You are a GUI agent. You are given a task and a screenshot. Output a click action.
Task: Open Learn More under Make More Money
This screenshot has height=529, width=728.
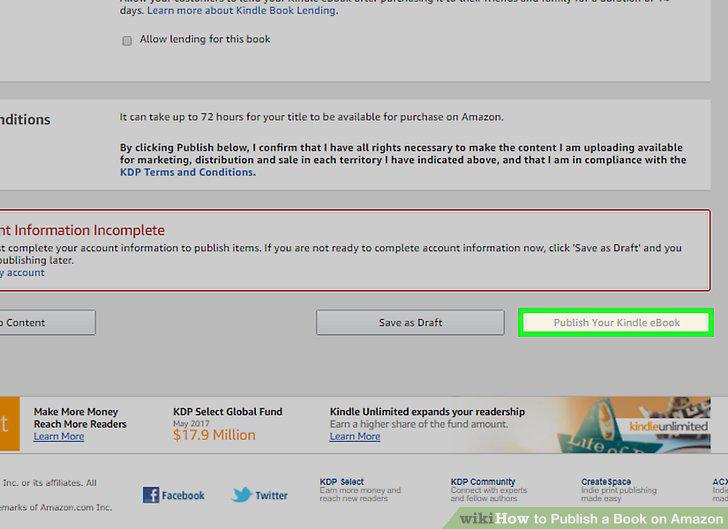(59, 437)
